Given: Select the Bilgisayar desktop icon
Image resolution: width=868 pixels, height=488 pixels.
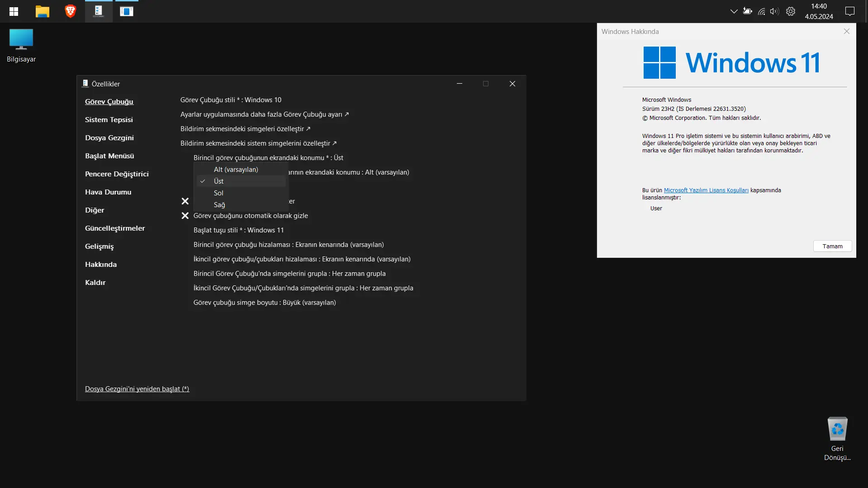Looking at the screenshot, I should (x=21, y=45).
